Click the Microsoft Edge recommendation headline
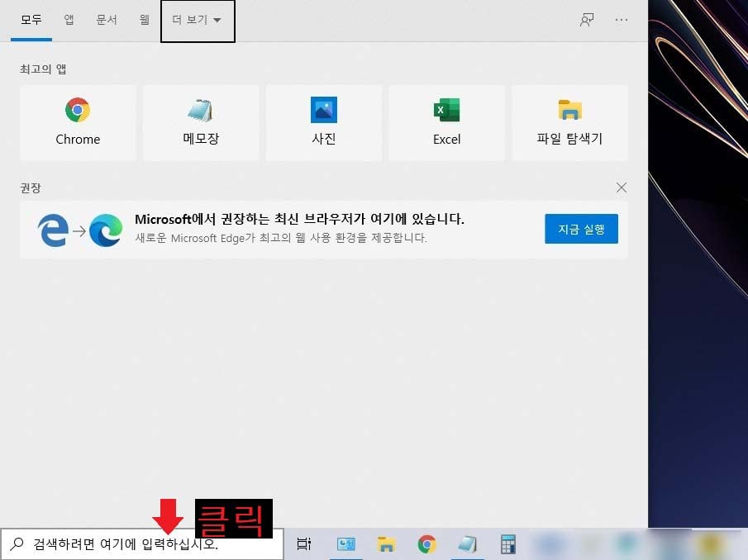 coord(299,219)
